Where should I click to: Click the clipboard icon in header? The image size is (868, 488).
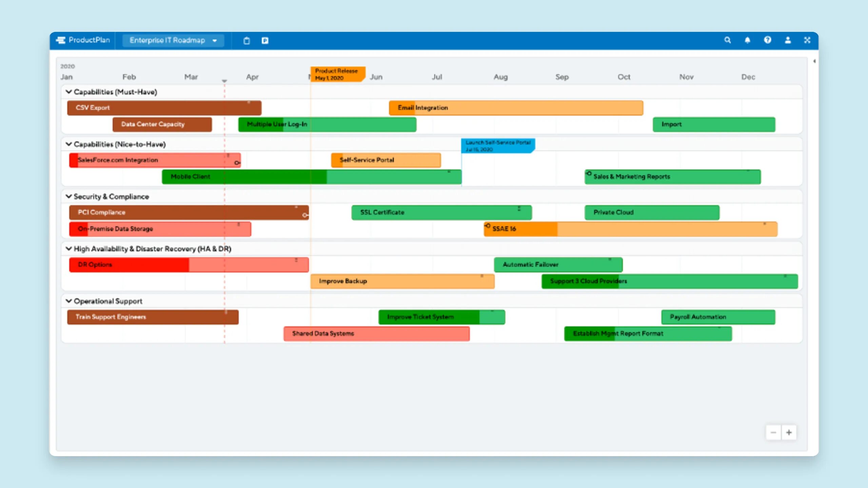coord(246,41)
